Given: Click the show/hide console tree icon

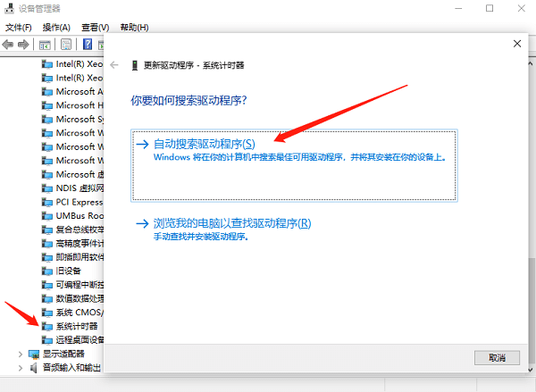Looking at the screenshot, I should pos(45,44).
